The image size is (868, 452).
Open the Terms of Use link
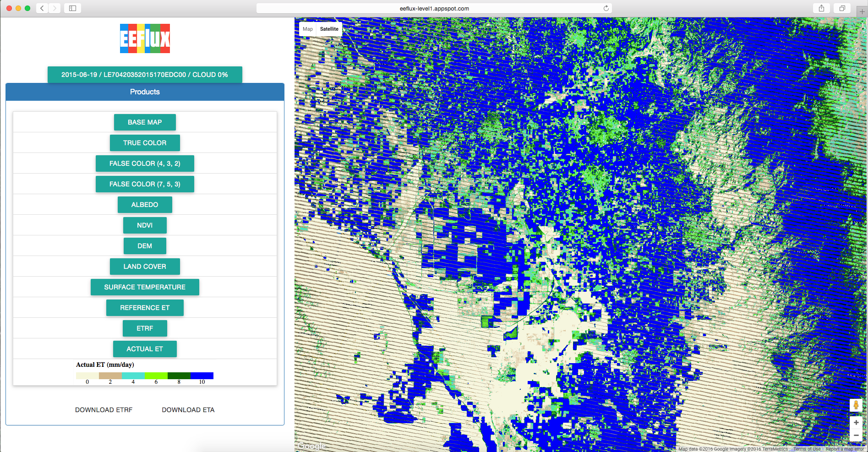[x=807, y=449]
